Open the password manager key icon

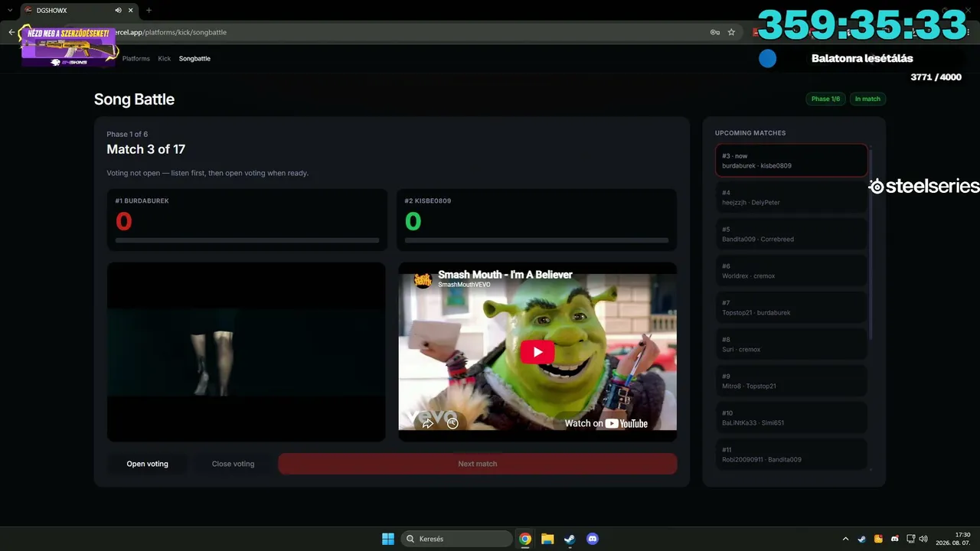point(715,32)
